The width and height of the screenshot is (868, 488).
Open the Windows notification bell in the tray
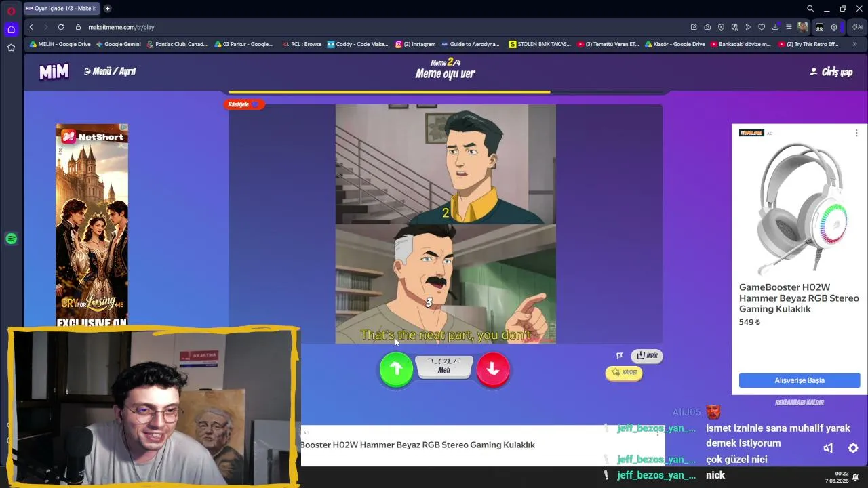pyautogui.click(x=856, y=477)
